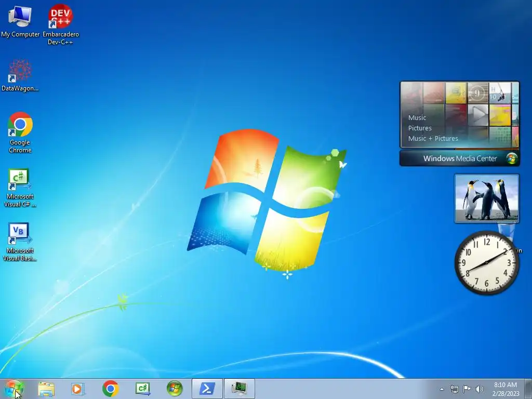This screenshot has height=399, width=532.
Task: Click the Show Desktop strip beside the clock
Action: (528, 389)
